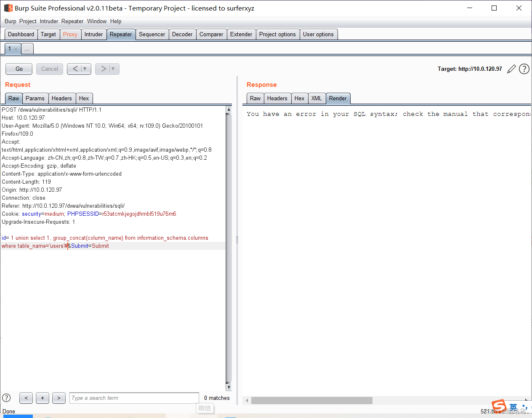The height and width of the screenshot is (418, 532).
Task: Click the 'Content-Length: 119' line
Action: click(x=26, y=182)
